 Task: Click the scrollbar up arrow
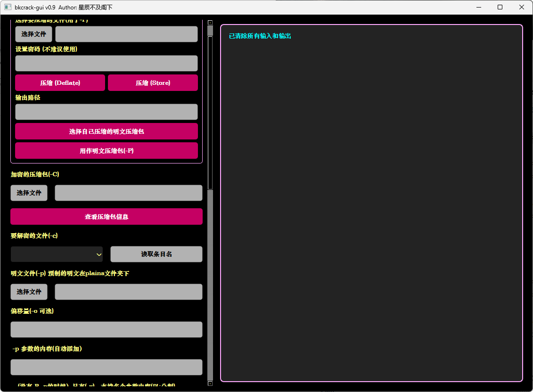(210, 23)
